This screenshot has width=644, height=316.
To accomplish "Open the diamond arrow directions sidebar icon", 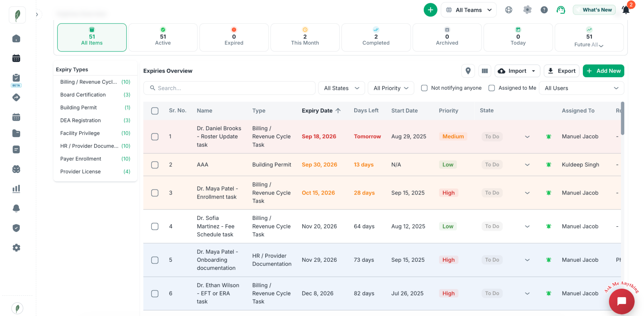I will [x=16, y=97].
